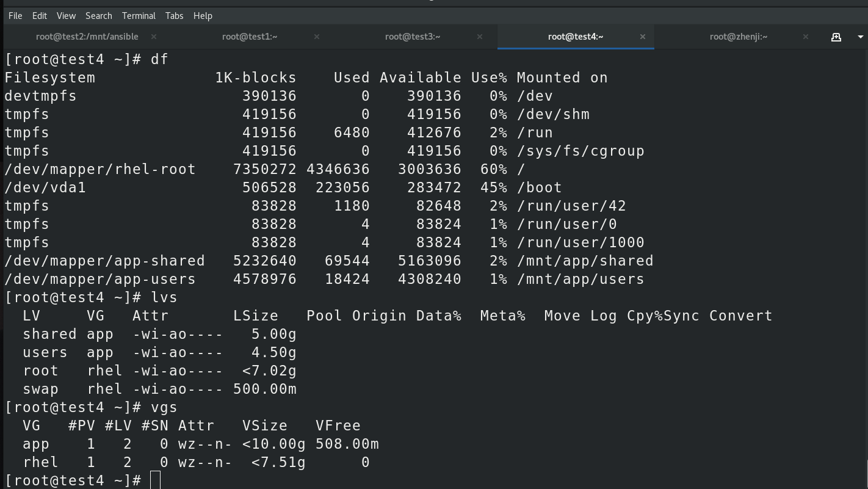This screenshot has width=868, height=489.
Task: Open the Help menu
Action: coord(203,15)
